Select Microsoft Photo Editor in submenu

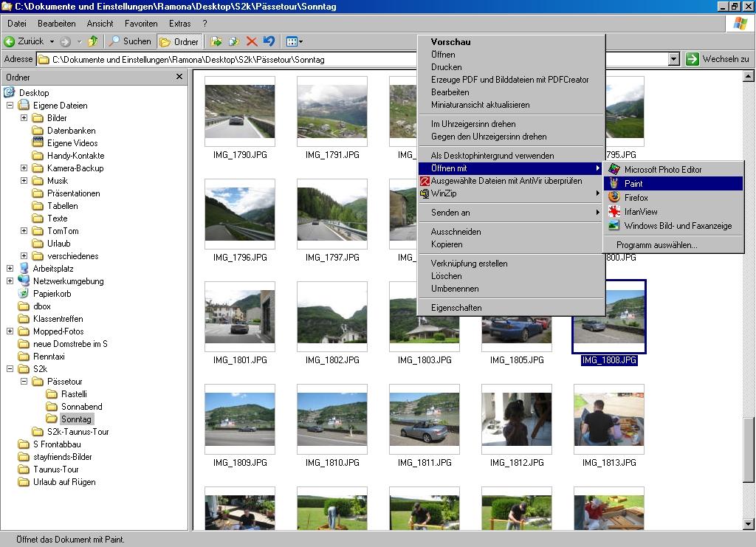pyautogui.click(x=662, y=170)
